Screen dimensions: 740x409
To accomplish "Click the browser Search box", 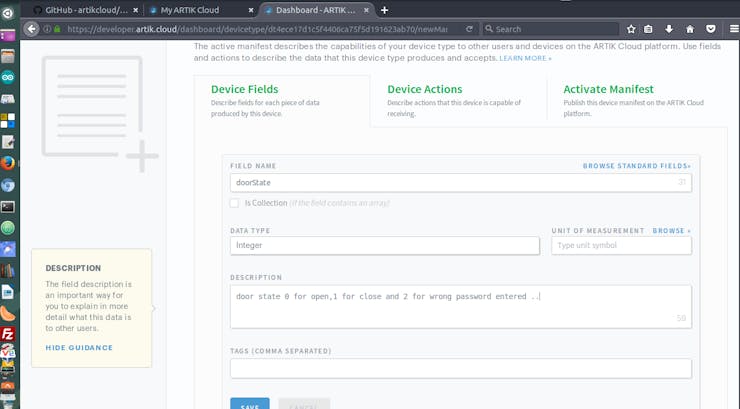I will [x=550, y=29].
